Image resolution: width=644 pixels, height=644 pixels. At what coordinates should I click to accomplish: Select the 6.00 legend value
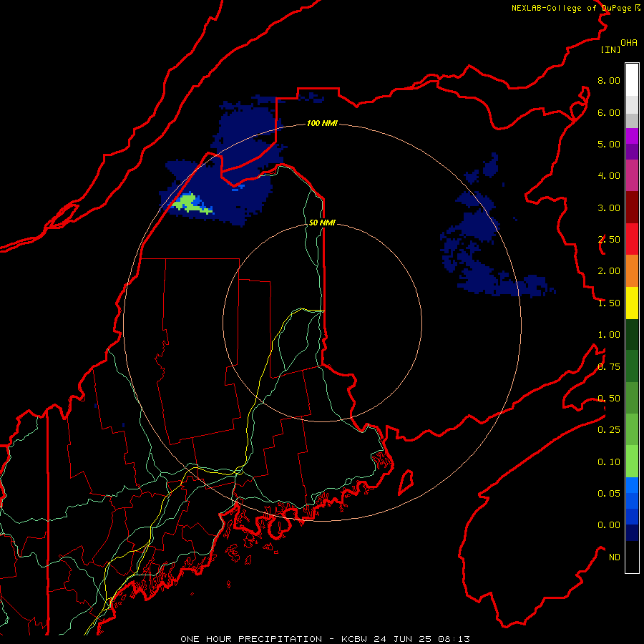click(609, 112)
